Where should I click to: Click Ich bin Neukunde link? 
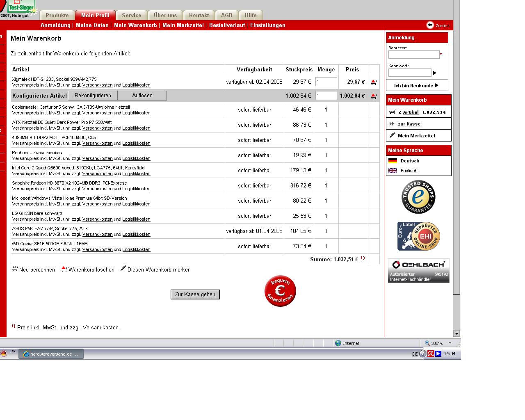pyautogui.click(x=413, y=86)
